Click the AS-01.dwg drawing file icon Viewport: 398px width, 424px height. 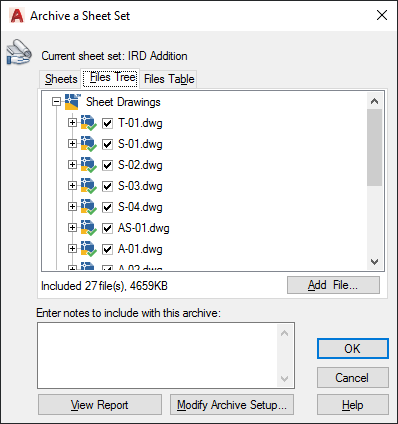[89, 228]
